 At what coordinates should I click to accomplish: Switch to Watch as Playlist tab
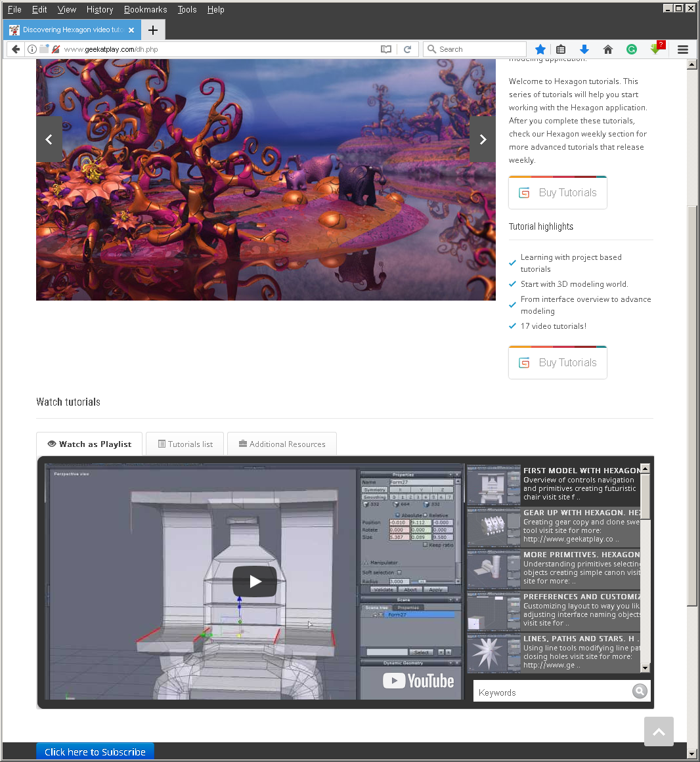[89, 444]
